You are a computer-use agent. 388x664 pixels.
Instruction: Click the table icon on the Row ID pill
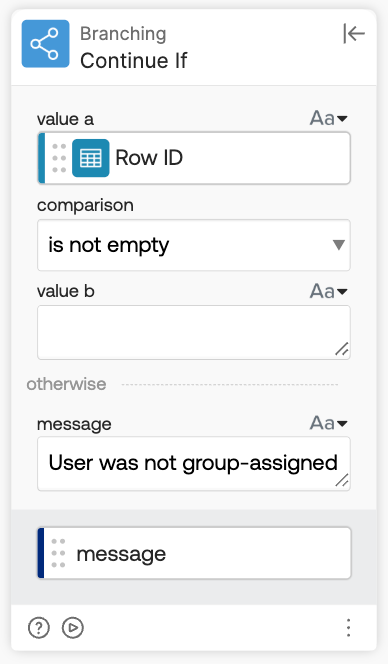tap(91, 158)
